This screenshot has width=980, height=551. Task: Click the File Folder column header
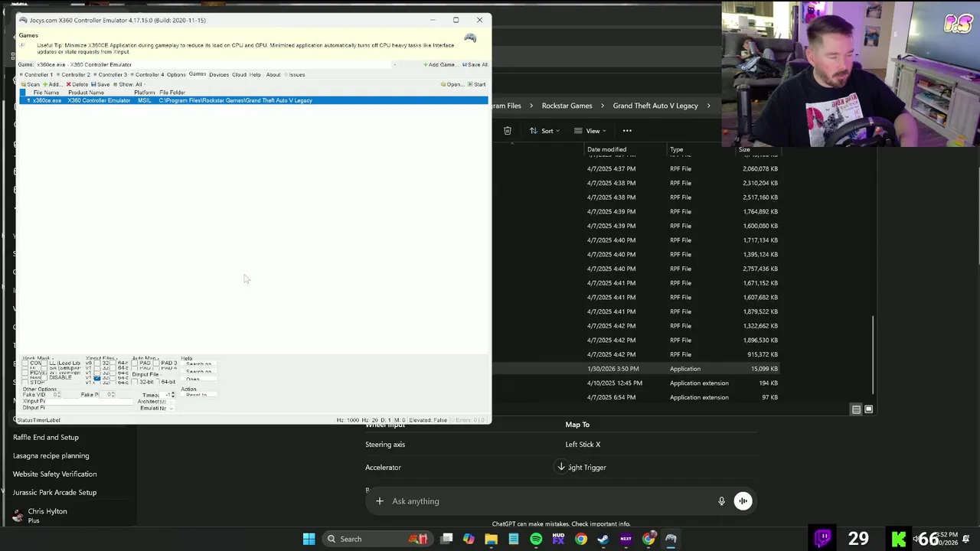[x=172, y=93]
